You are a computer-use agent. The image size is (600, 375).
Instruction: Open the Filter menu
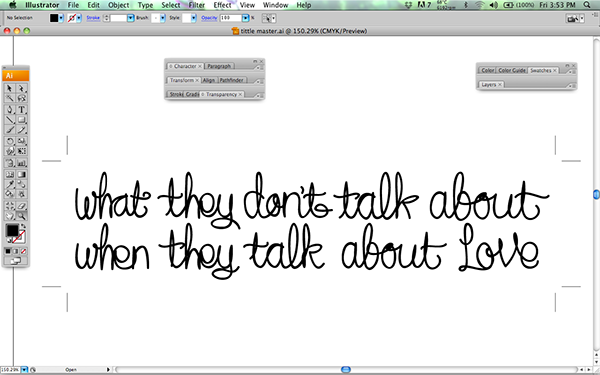click(197, 5)
